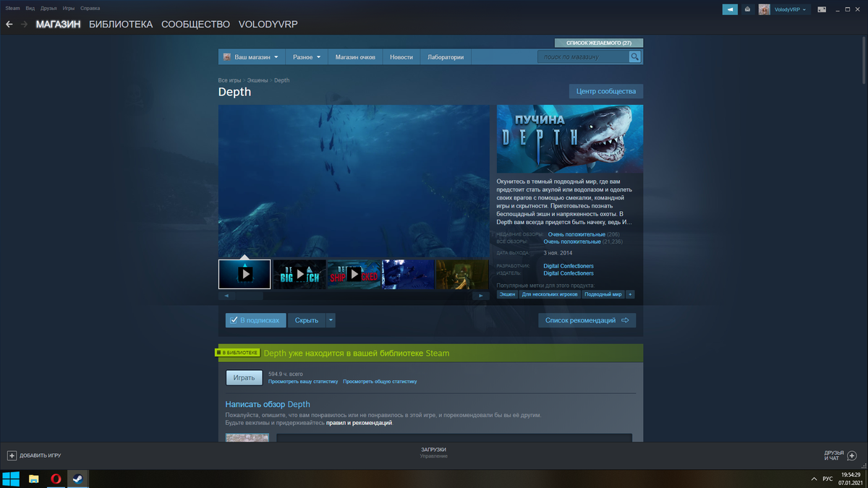Open the Игры menu
Image resolution: width=868 pixels, height=488 pixels.
click(69, 8)
